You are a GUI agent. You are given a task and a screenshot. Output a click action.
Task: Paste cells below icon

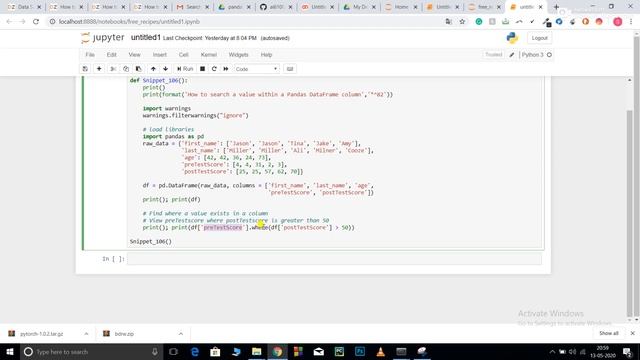[138, 69]
